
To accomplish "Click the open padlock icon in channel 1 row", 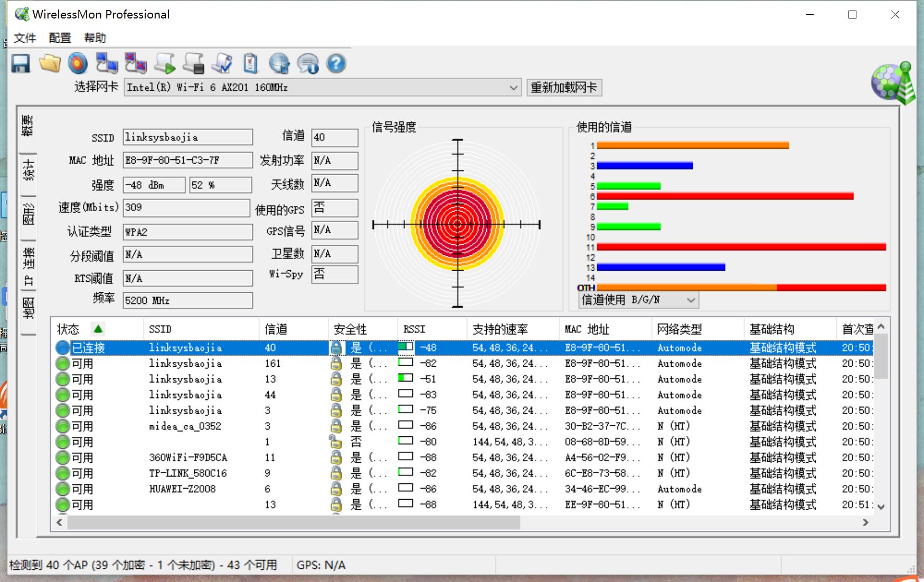I will [x=335, y=442].
